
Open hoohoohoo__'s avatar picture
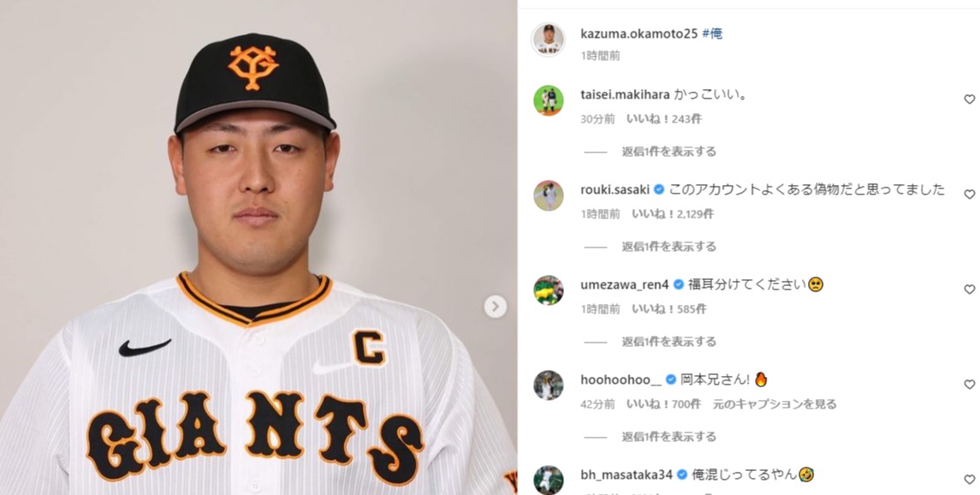548,385
